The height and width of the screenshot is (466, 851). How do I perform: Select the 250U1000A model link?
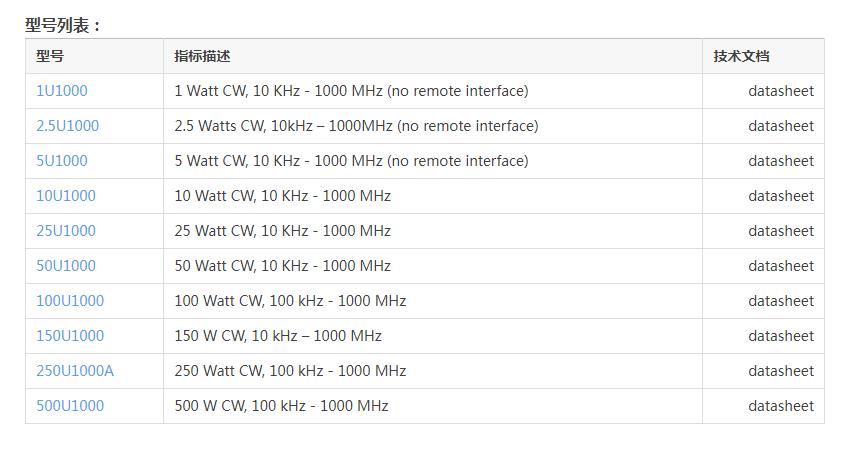[x=75, y=371]
